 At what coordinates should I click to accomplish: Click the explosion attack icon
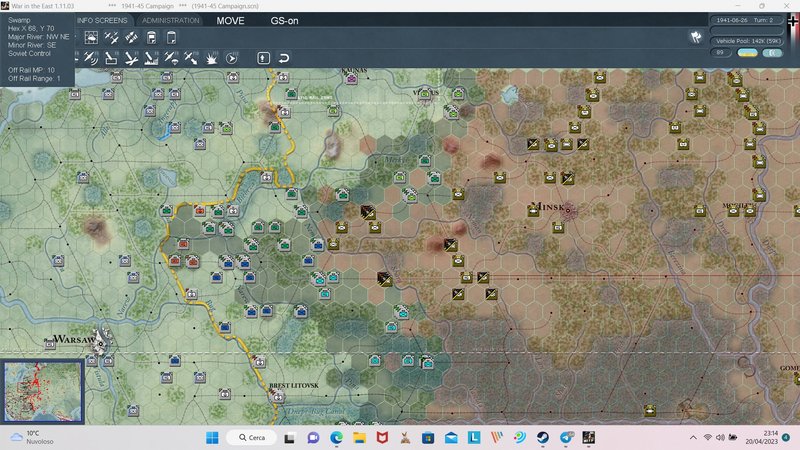click(x=211, y=59)
